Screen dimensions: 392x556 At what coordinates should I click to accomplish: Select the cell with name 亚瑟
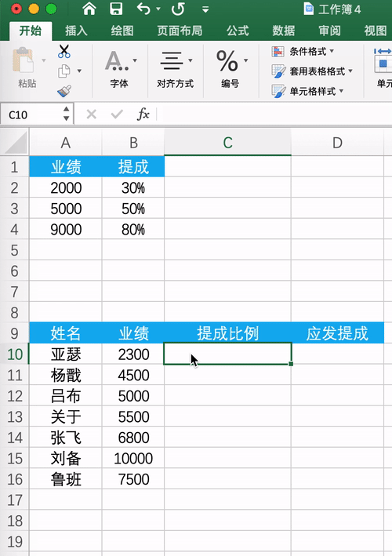point(66,354)
